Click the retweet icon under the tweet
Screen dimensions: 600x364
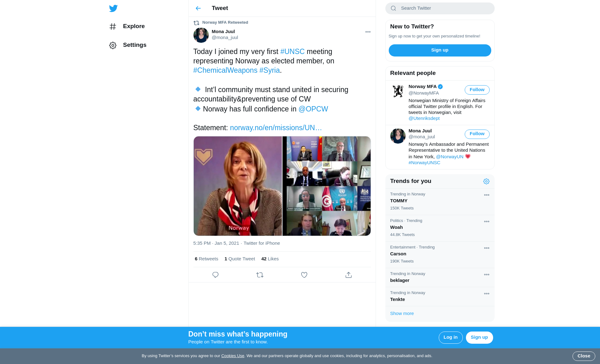click(x=260, y=275)
